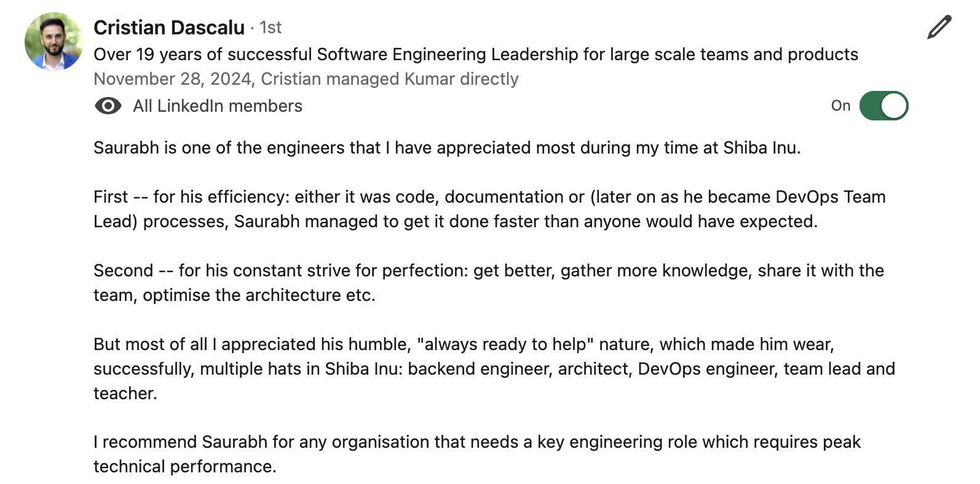Screen dimensions: 980x484
Task: Click the "Second -- for his constant strive" paragraph
Action: (x=489, y=283)
